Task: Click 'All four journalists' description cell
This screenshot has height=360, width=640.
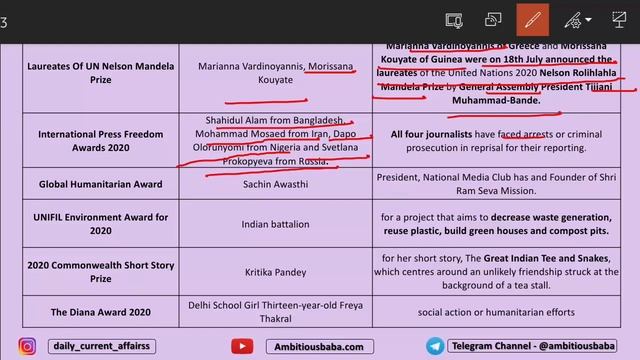Action: point(496,140)
